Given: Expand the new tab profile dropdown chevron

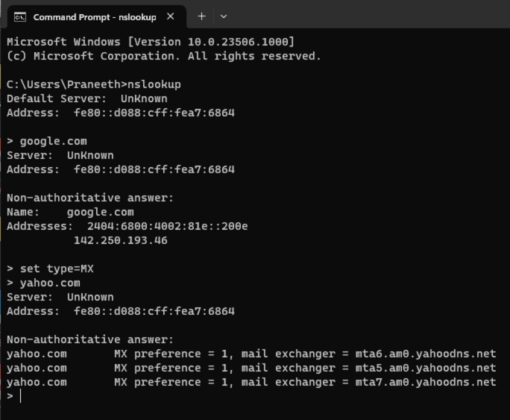Looking at the screenshot, I should (x=224, y=16).
